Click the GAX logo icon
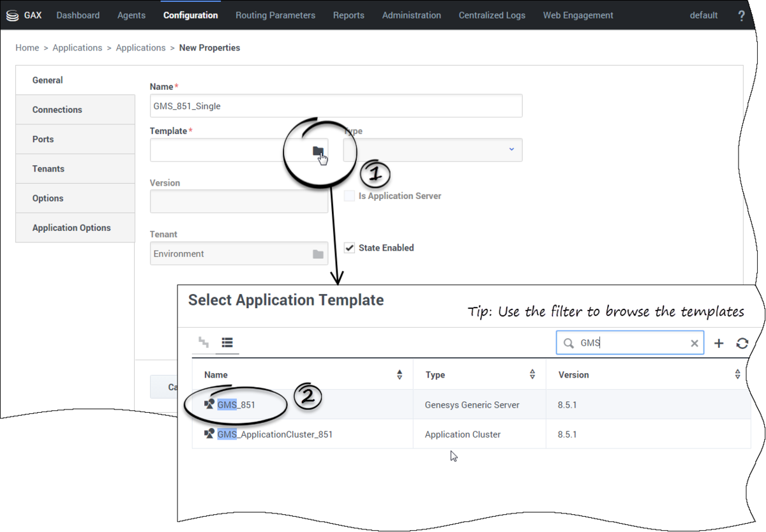This screenshot has height=532, width=766. pos(12,16)
